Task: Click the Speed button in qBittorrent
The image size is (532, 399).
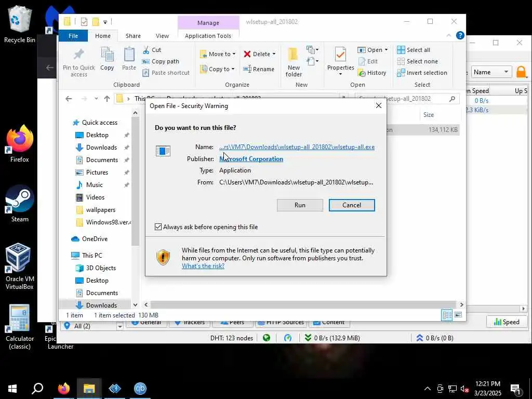Action: click(507, 322)
